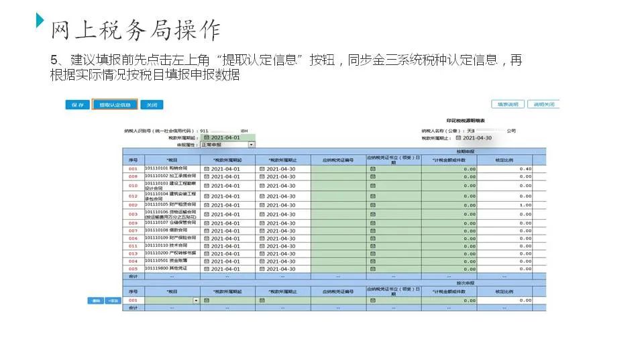644x362 pixels.
Task: Open start-date calendar icon in 按次申报 row 001
Action: tap(207, 300)
